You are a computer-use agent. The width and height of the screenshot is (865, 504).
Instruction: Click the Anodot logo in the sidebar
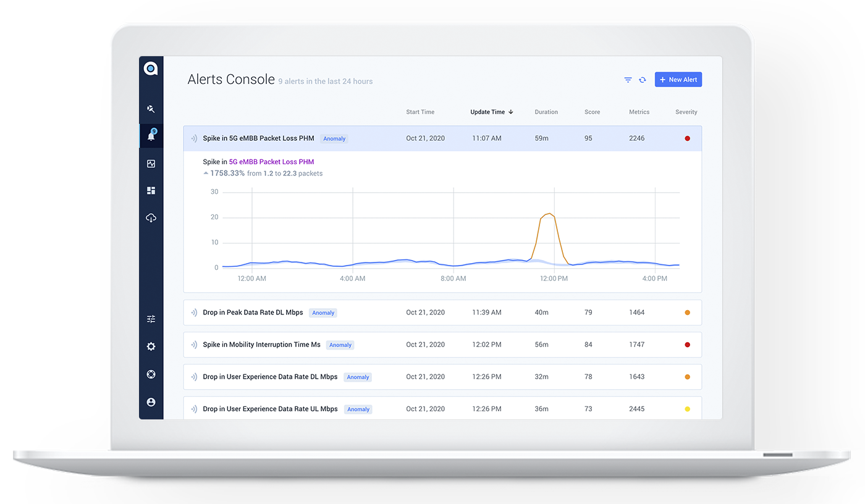coord(151,69)
